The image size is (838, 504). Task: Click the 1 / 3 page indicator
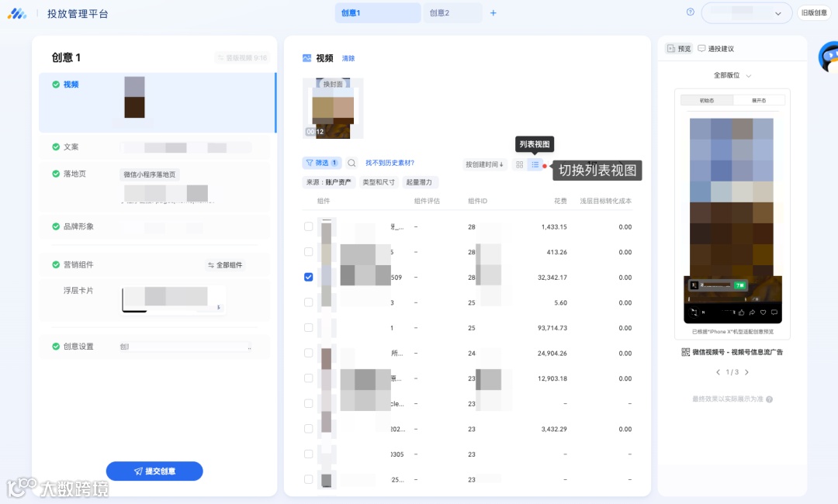(732, 372)
